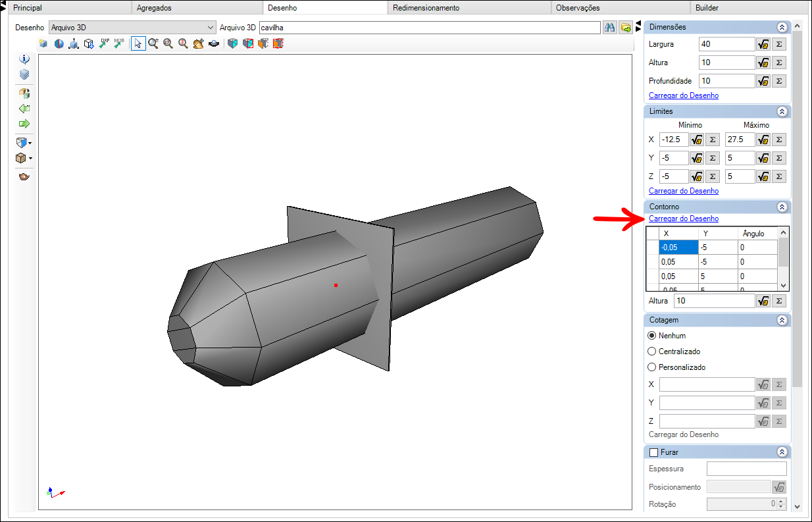812x522 pixels.
Task: Click the zoom original size magnifier icon
Action: (x=183, y=43)
